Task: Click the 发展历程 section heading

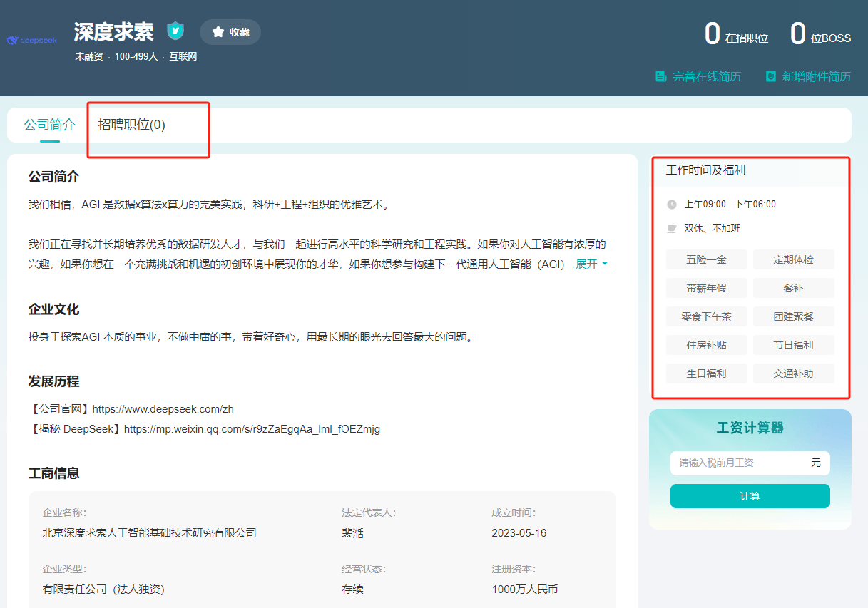Action: [53, 381]
